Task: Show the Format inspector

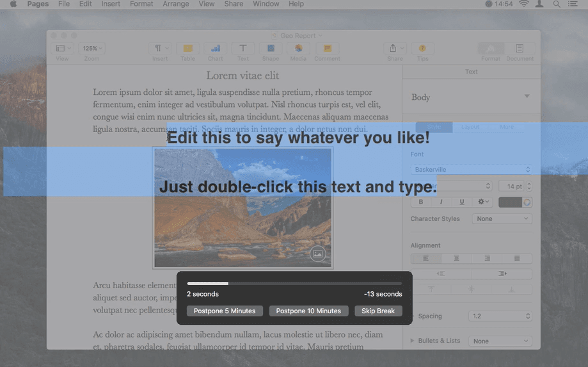Action: [x=491, y=49]
